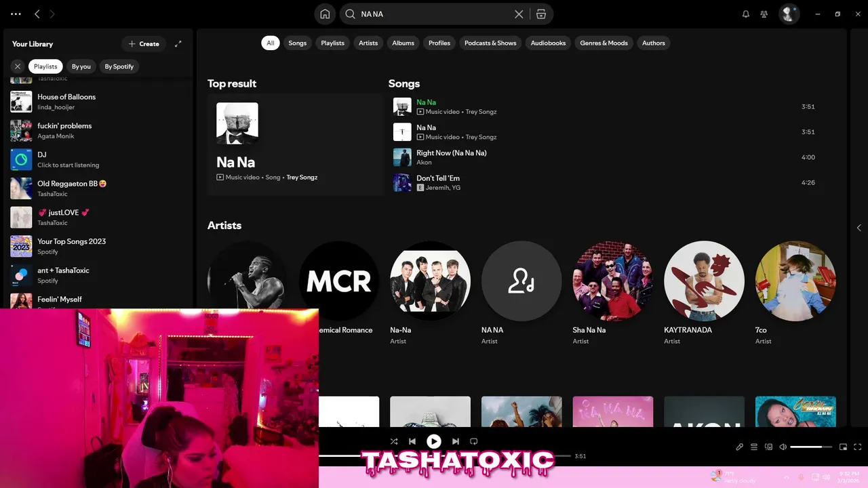Viewport: 868px width, 488px height.
Task: Select Right Now (Na Na Na) song
Action: tap(608, 157)
